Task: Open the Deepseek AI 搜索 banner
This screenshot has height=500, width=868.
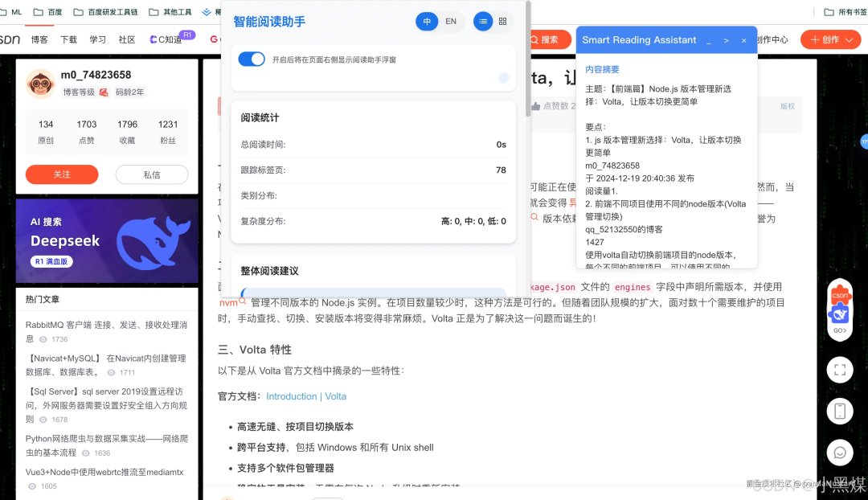Action: [107, 241]
